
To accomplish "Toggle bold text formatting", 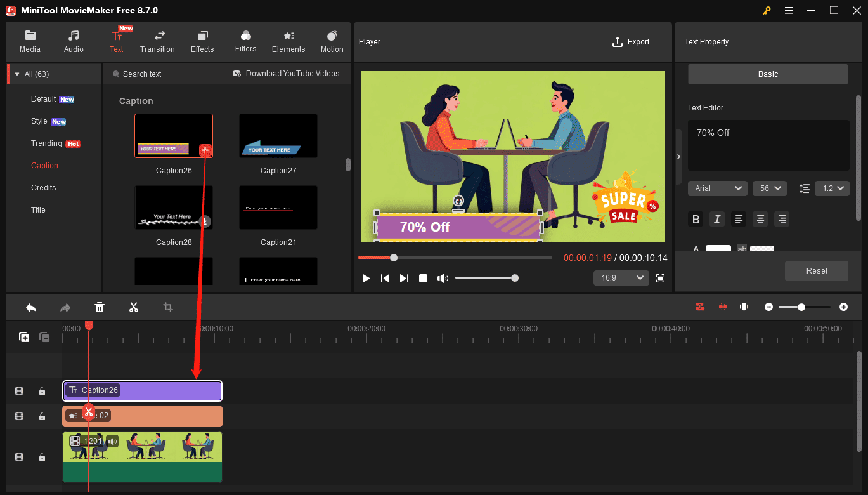I will click(x=696, y=220).
